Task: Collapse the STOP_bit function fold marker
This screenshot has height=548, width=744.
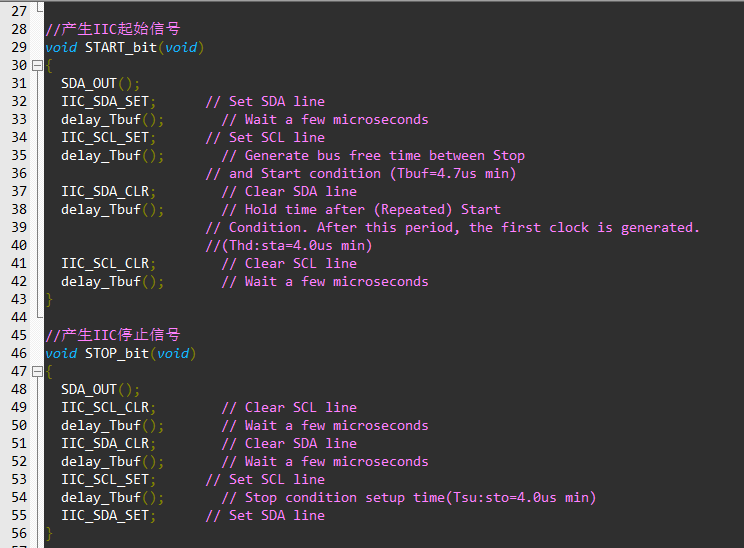Action: 37,372
